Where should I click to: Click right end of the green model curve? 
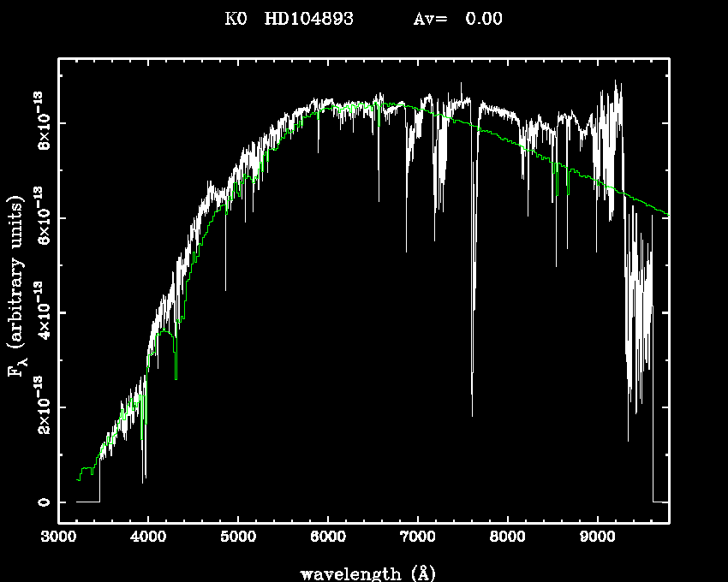pos(666,213)
